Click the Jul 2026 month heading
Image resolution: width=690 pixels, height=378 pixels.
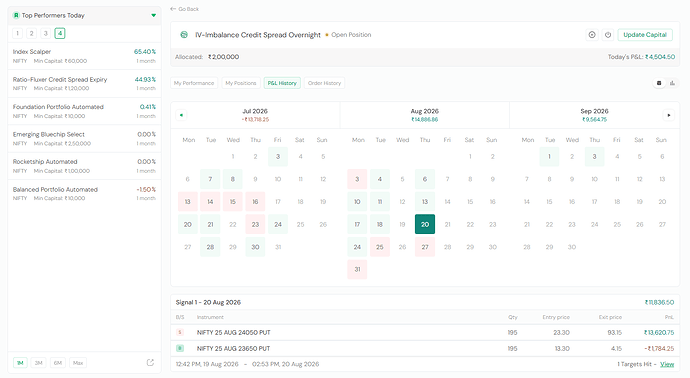(255, 111)
